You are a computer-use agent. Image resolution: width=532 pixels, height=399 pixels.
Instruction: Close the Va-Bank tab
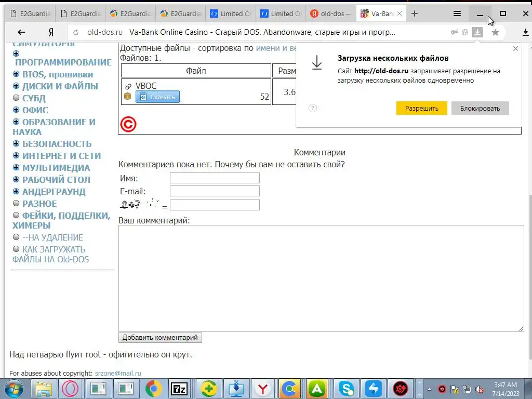point(400,14)
